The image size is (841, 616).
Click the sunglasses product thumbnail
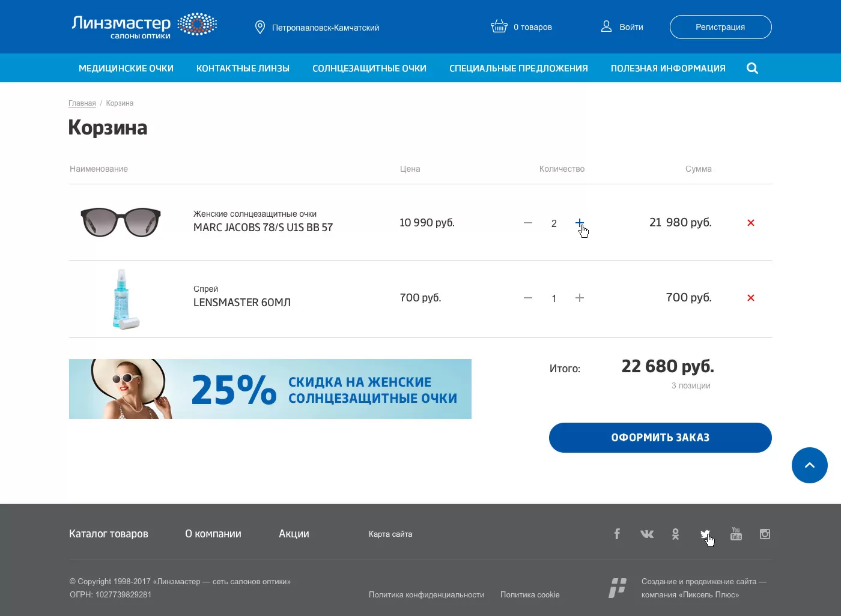121,222
